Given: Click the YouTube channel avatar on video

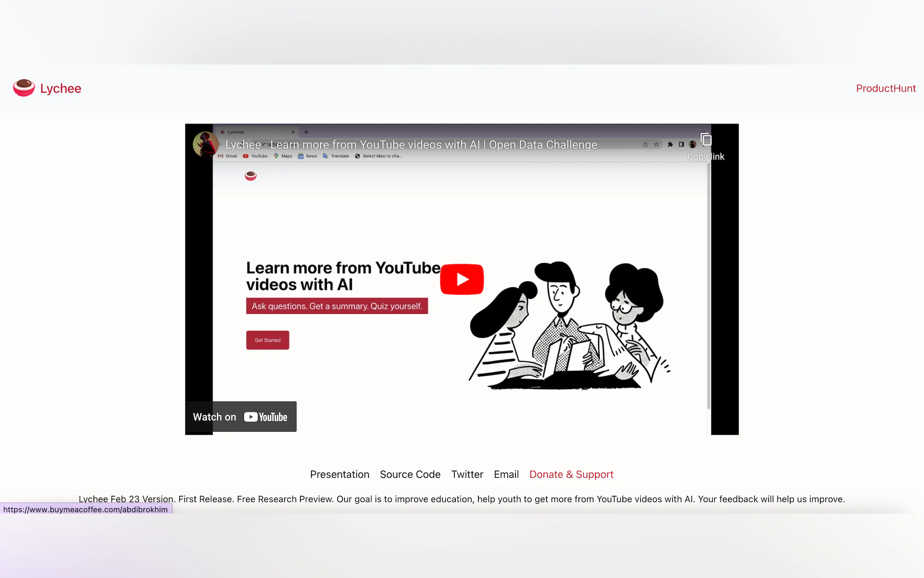Looking at the screenshot, I should pos(206,144).
